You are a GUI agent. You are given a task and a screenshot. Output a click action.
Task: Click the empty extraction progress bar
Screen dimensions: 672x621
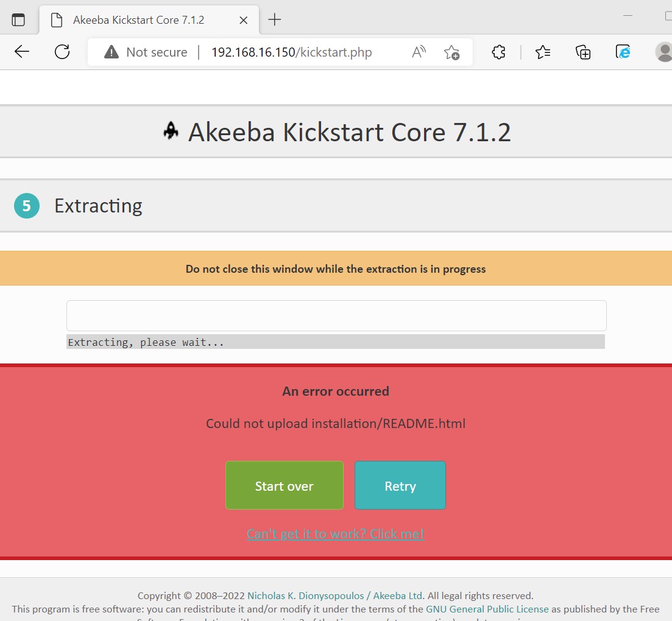tap(336, 315)
